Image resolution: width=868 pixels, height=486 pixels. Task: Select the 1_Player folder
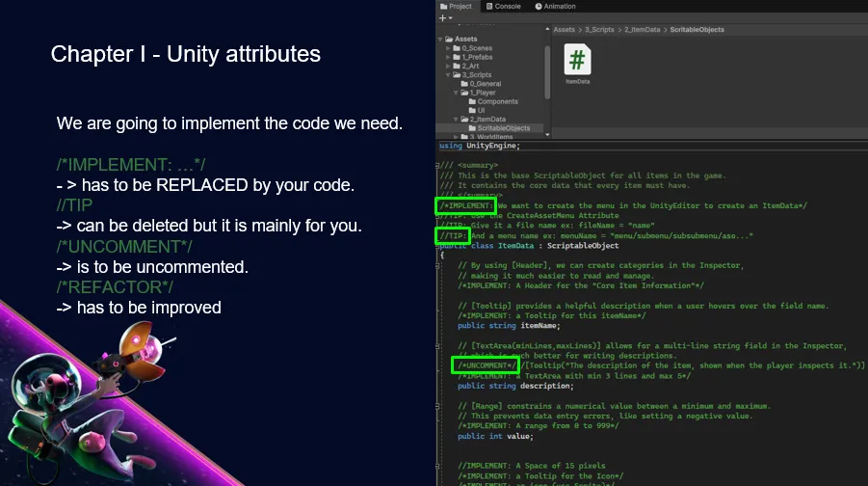[478, 93]
